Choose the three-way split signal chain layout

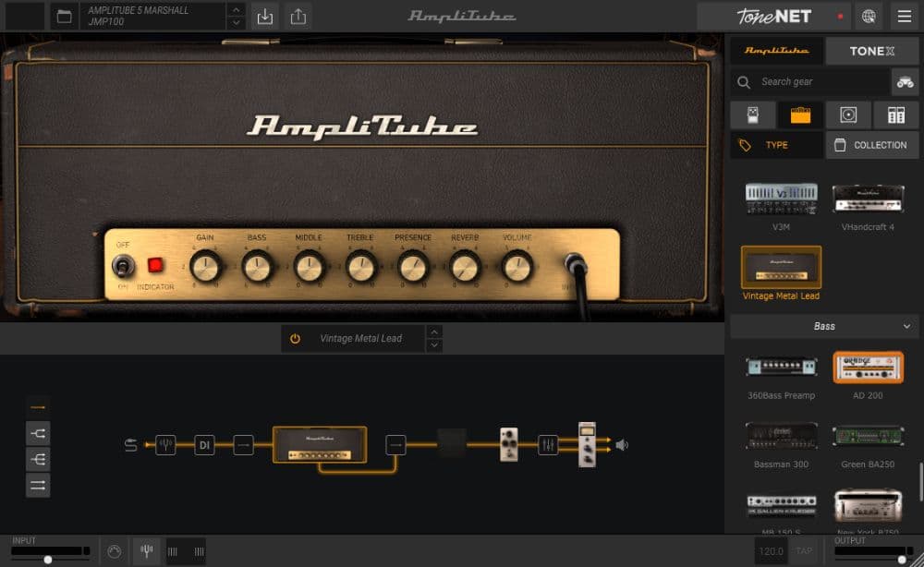[x=38, y=459]
